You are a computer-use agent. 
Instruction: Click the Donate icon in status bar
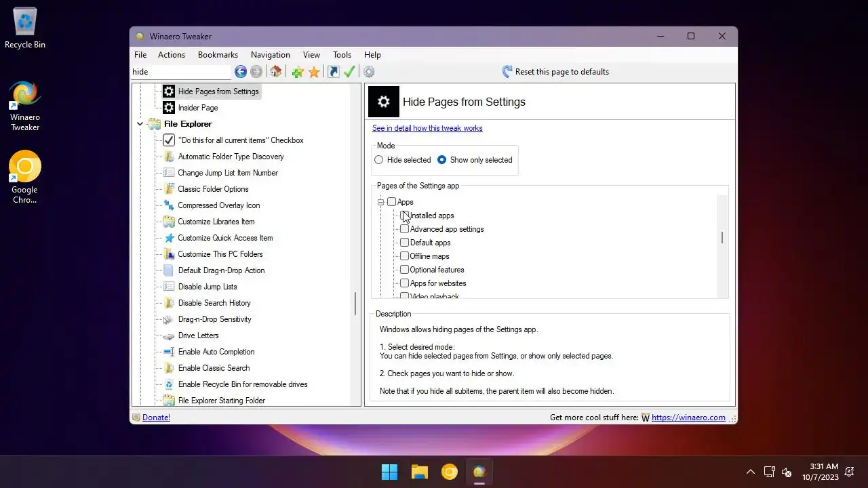[x=136, y=418]
